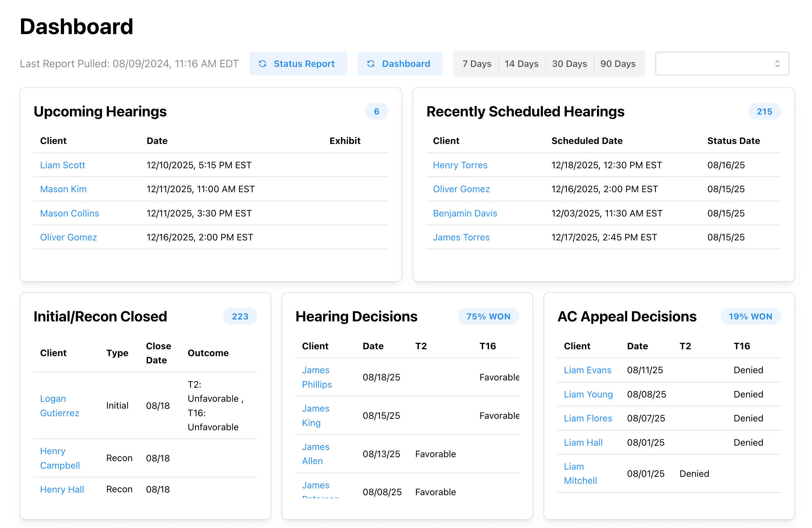Click the Dashboard button
Image resolution: width=812 pixels, height=528 pixels.
(x=400, y=63)
